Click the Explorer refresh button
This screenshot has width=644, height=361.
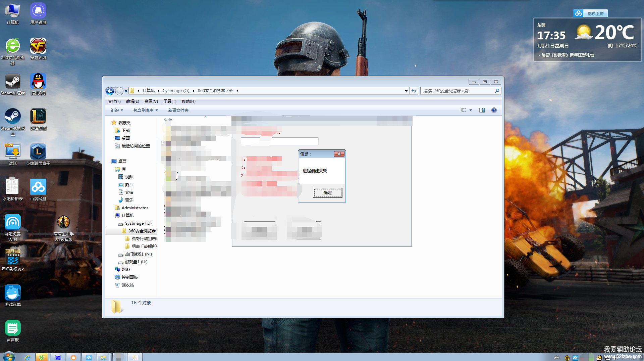(414, 91)
